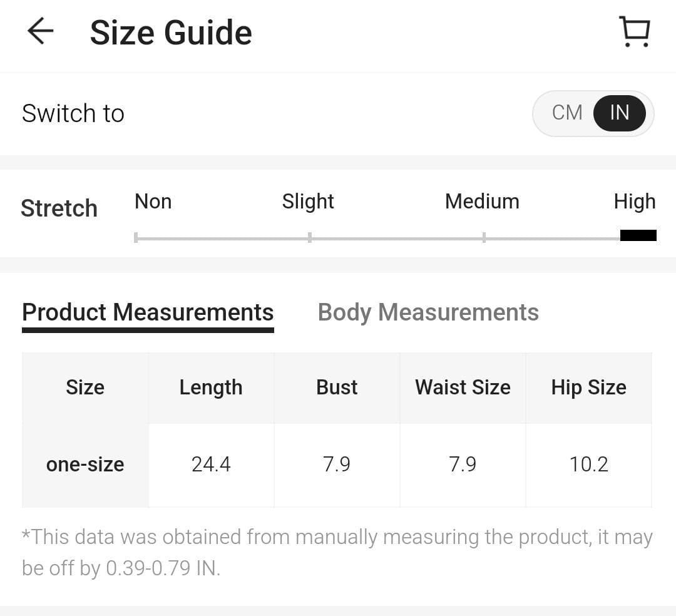Click the 10.2 hip size value
This screenshot has width=676, height=616.
[588, 465]
